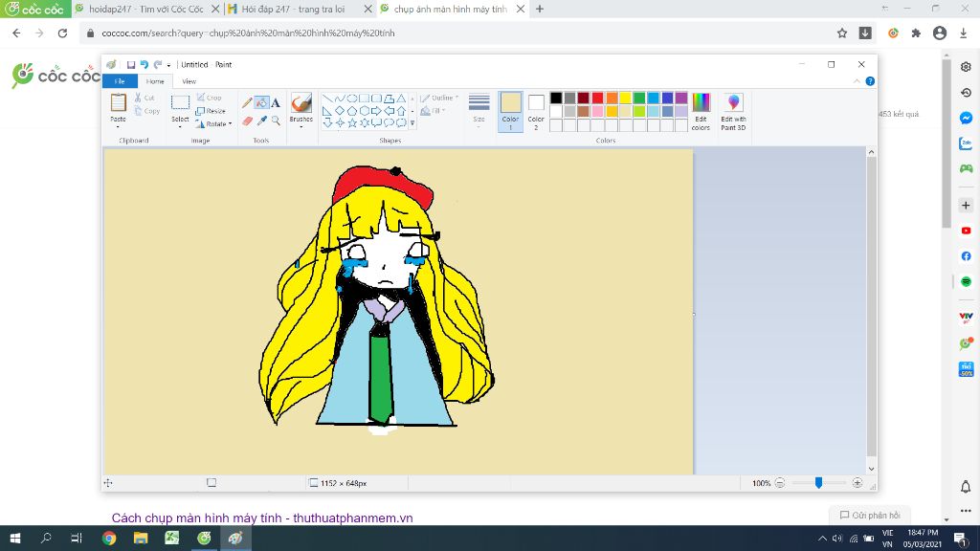Screen dimensions: 980x551
Task: Bookmark page with the star icon
Action: coord(842,33)
